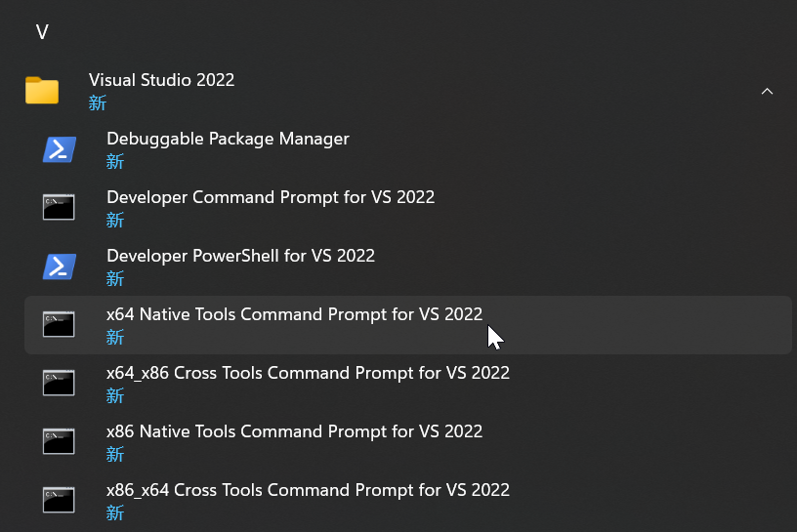Open x64_x86 Cross Tools Command Prompt
The width and height of the screenshot is (797, 532).
point(308,373)
